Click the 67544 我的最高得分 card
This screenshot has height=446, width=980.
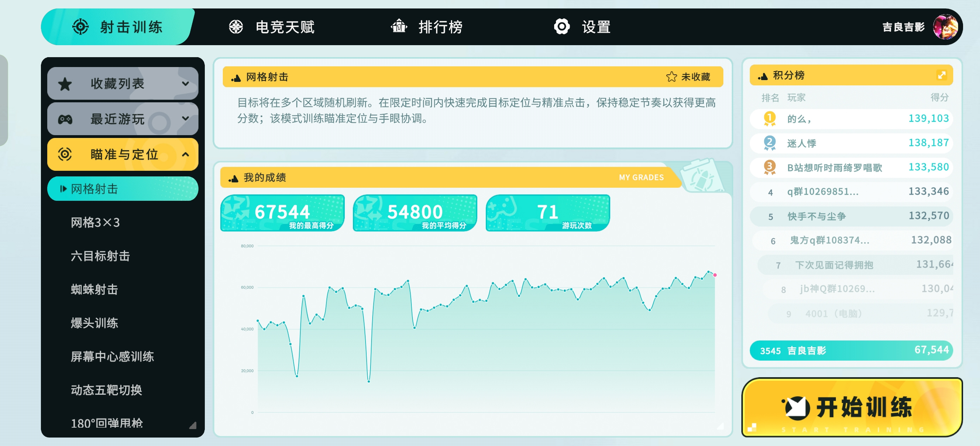(282, 213)
